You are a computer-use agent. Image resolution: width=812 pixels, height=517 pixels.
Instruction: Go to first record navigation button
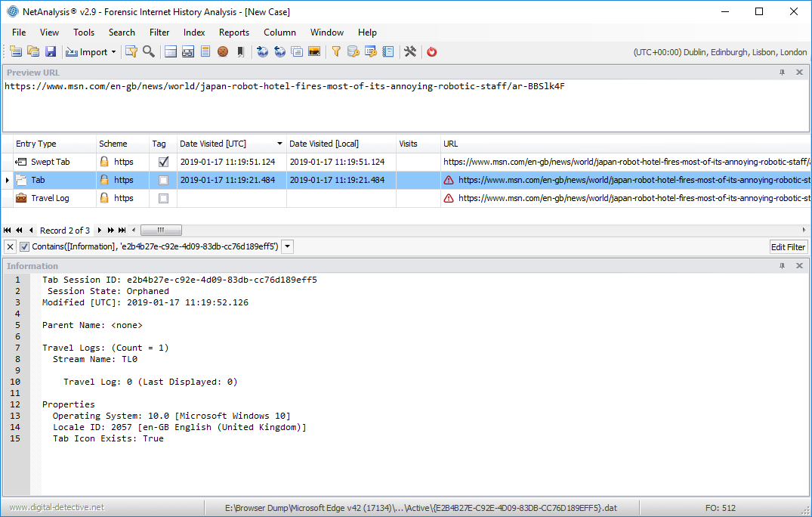[x=8, y=230]
